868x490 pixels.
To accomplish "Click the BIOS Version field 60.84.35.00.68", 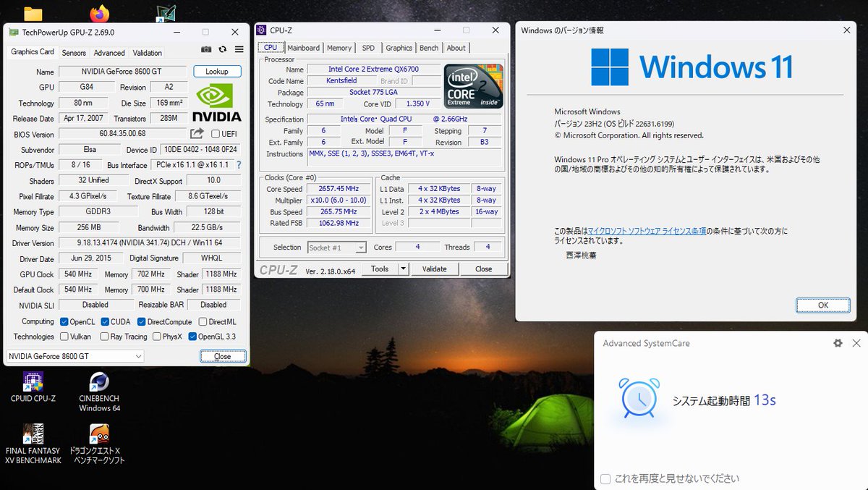I will (x=123, y=134).
